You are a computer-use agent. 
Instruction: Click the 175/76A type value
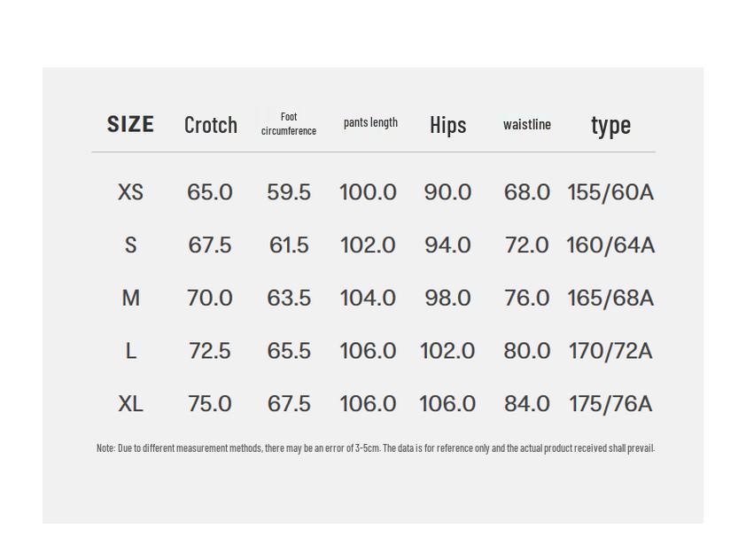[610, 404]
